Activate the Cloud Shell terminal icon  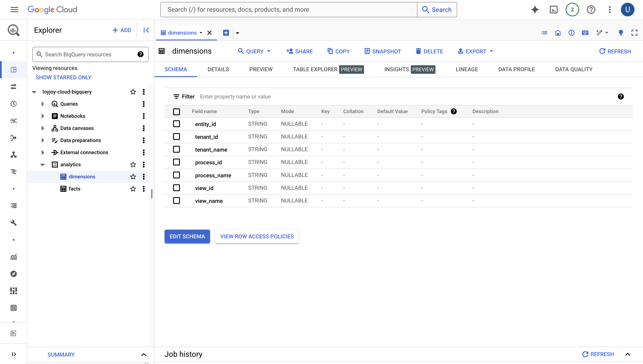click(x=553, y=10)
